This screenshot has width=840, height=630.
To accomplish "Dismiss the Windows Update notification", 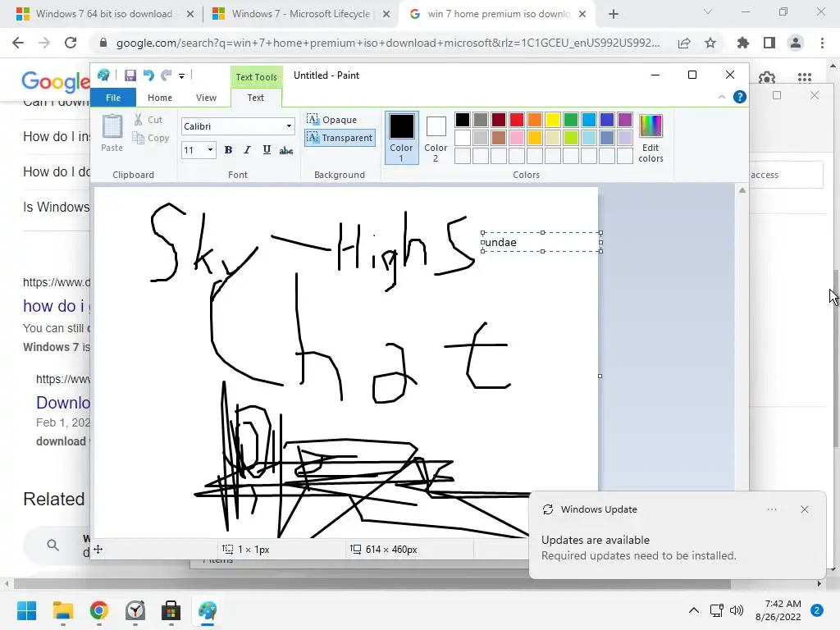I will (804, 509).
